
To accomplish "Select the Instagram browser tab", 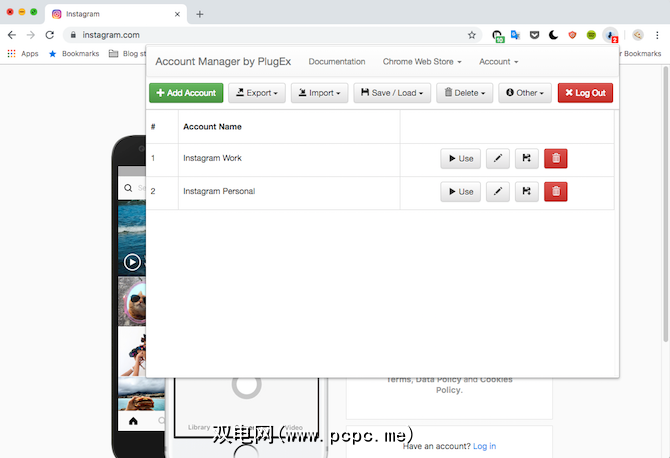I will point(115,14).
